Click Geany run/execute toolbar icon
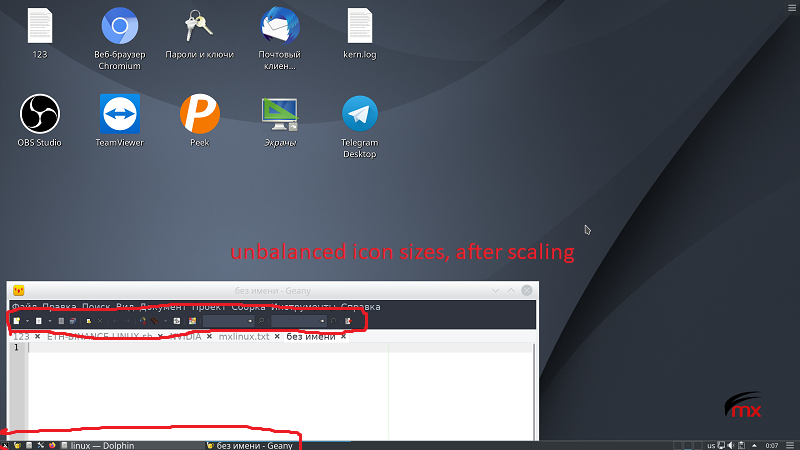Viewport: 800px width, 450px height. (177, 321)
